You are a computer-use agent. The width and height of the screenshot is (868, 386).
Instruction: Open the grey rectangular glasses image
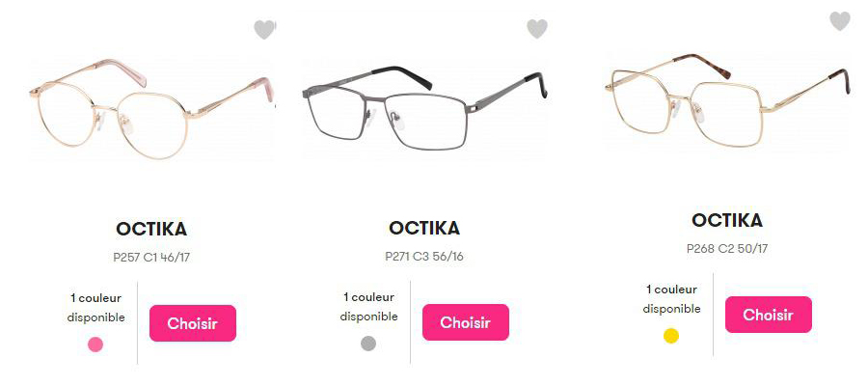point(424,108)
